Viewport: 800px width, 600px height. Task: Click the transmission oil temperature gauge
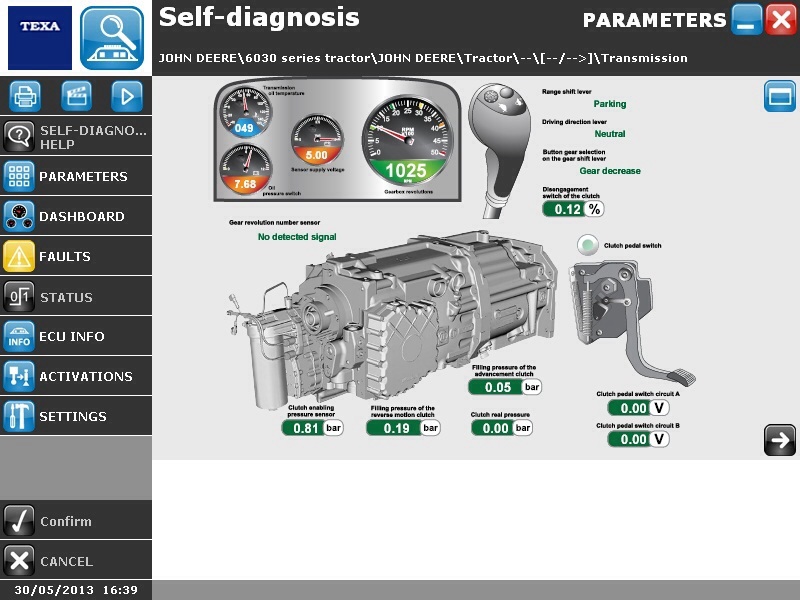point(244,112)
